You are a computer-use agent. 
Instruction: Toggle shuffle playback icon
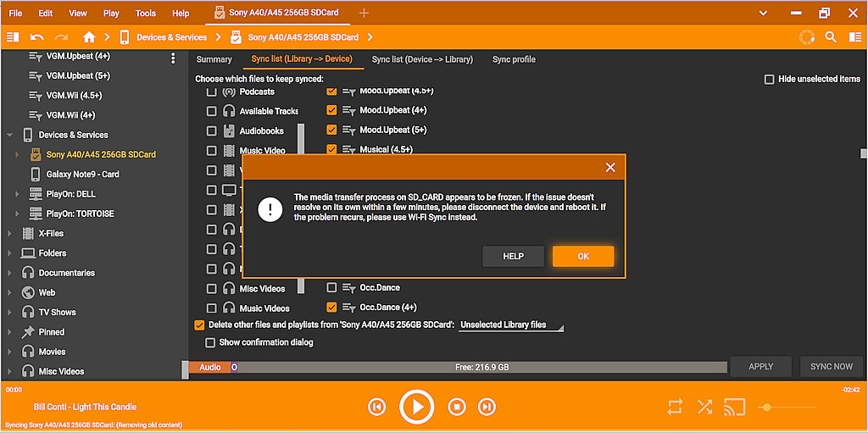704,408
